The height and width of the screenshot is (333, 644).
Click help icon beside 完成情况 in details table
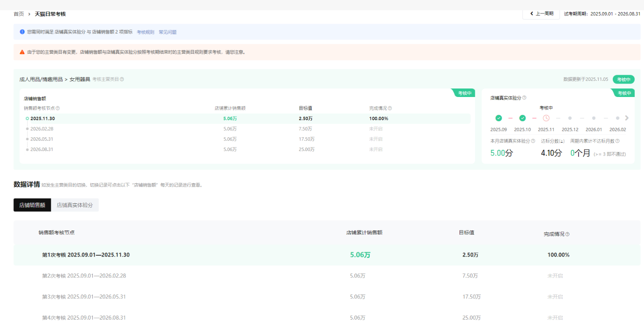(x=567, y=234)
